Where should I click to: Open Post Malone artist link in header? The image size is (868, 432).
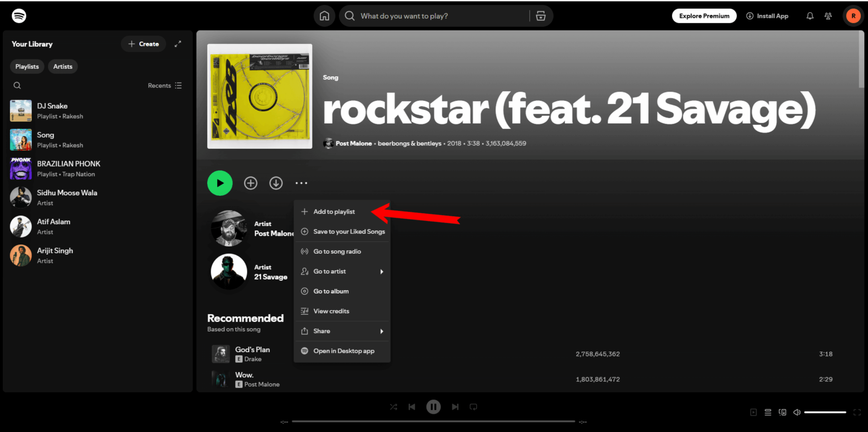click(354, 143)
